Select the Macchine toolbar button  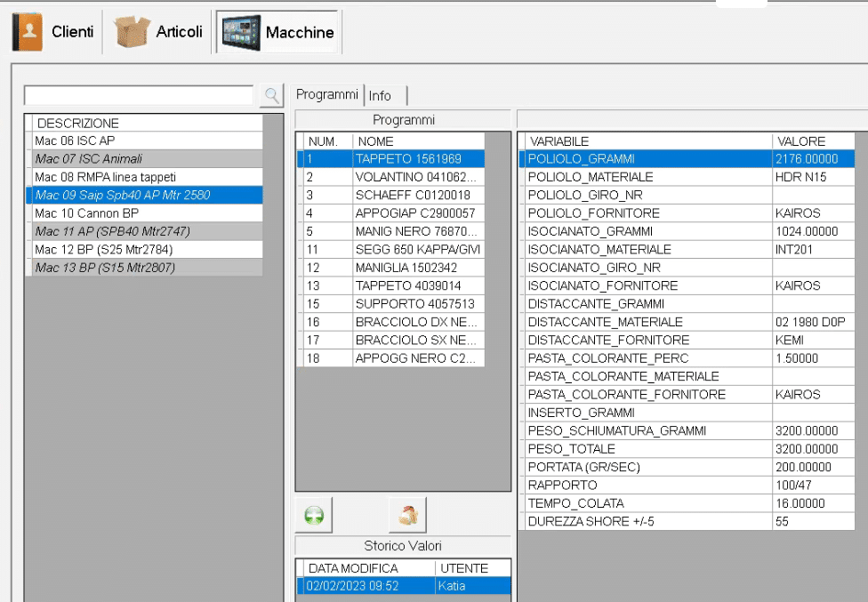(278, 33)
